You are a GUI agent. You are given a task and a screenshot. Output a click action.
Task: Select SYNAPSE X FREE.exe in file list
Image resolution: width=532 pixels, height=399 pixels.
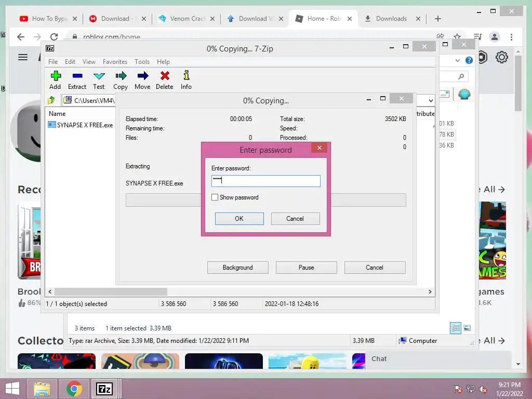[81, 125]
